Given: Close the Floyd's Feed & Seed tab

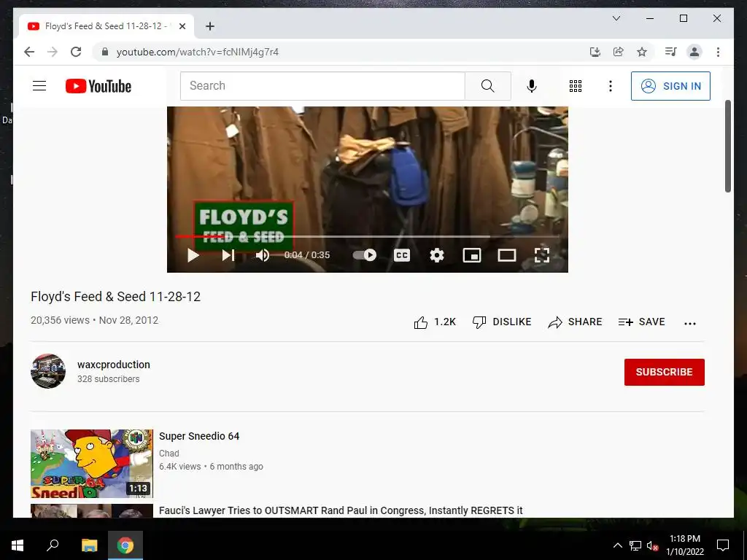Looking at the screenshot, I should click(x=182, y=26).
